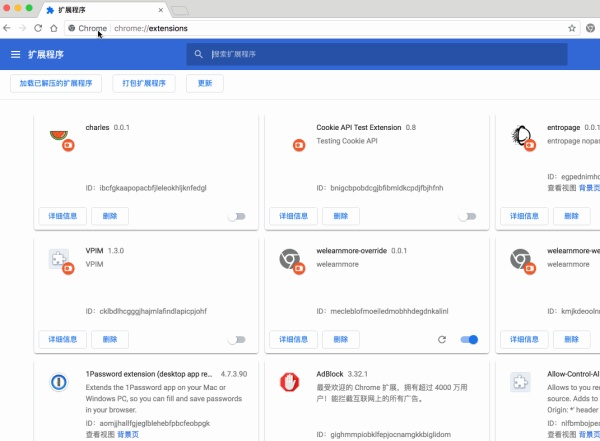Click the VPIM puzzle piece icon
The image size is (600, 441).
click(59, 259)
